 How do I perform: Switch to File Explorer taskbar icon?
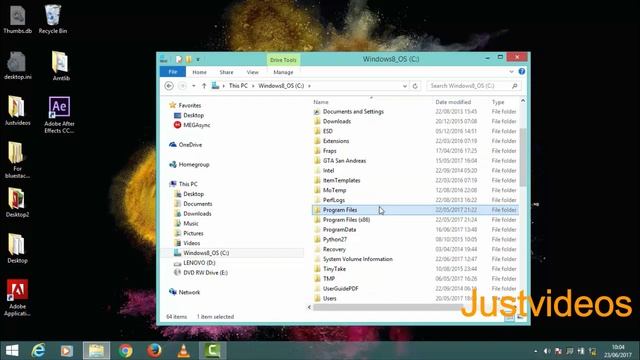click(97, 351)
